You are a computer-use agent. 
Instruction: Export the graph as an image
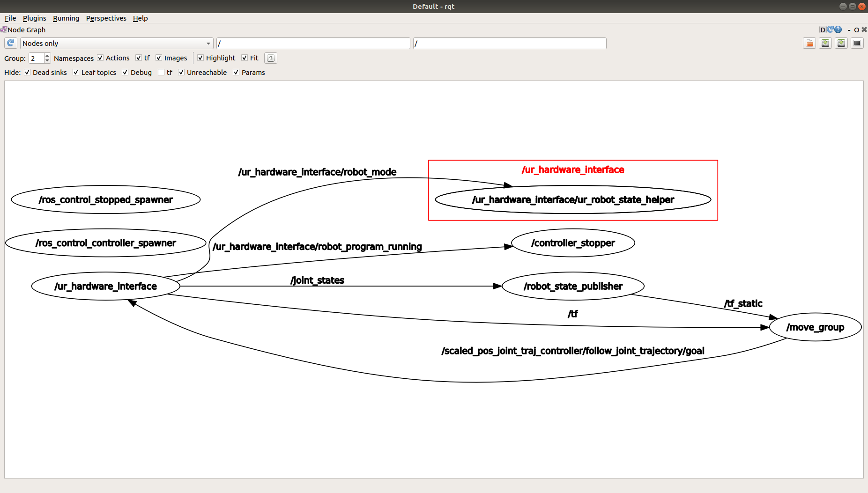click(841, 43)
